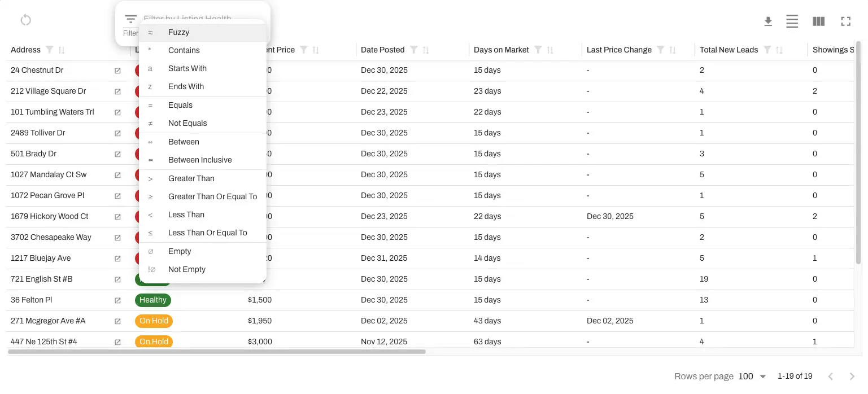
Task: Click the refresh data icon
Action: click(x=25, y=20)
